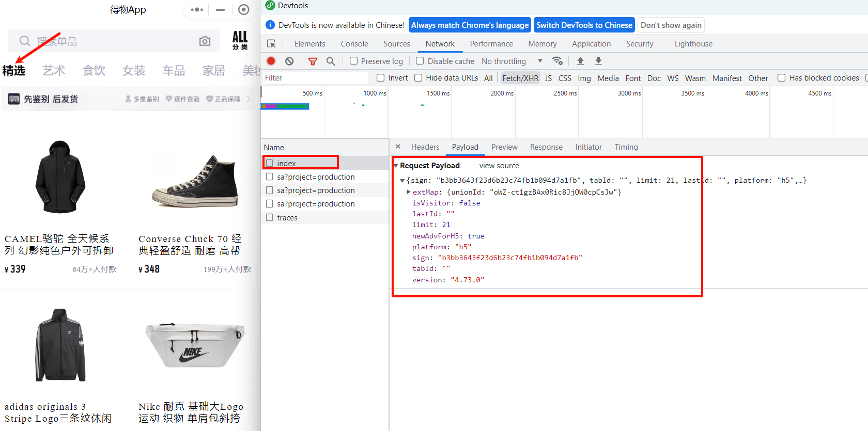
Task: Click the 搜索单品 search box
Action: click(x=114, y=41)
